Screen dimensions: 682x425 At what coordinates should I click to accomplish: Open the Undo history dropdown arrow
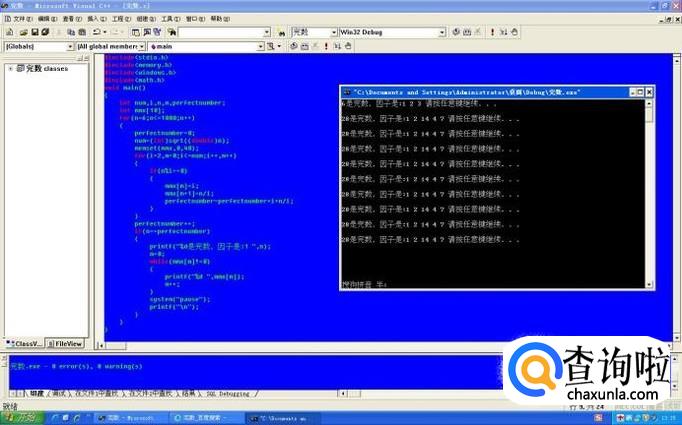[104, 32]
